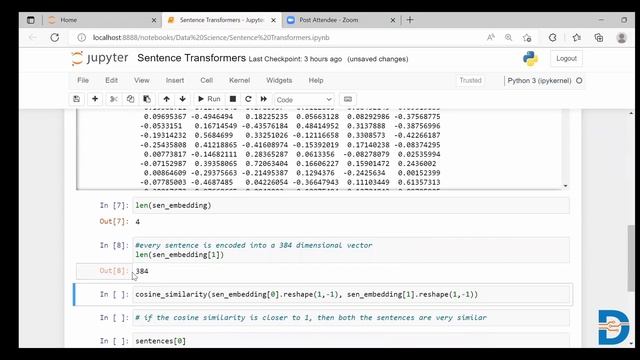Click the Logout button

(x=566, y=58)
